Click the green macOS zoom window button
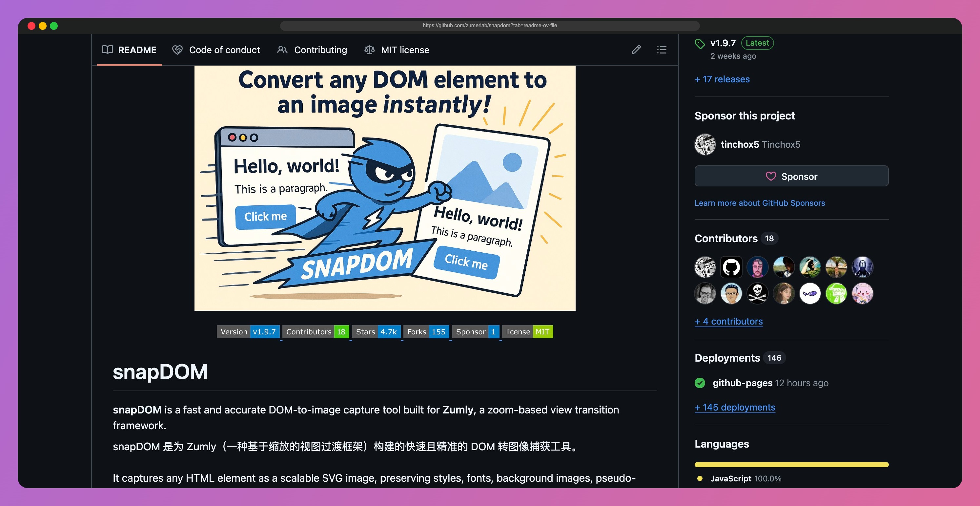Image resolution: width=980 pixels, height=506 pixels. coord(54,26)
